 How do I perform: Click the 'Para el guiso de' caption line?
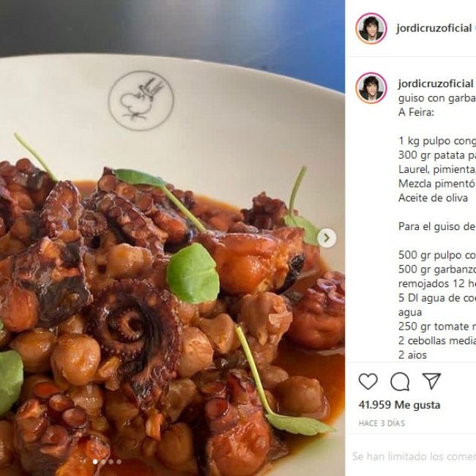437,226
